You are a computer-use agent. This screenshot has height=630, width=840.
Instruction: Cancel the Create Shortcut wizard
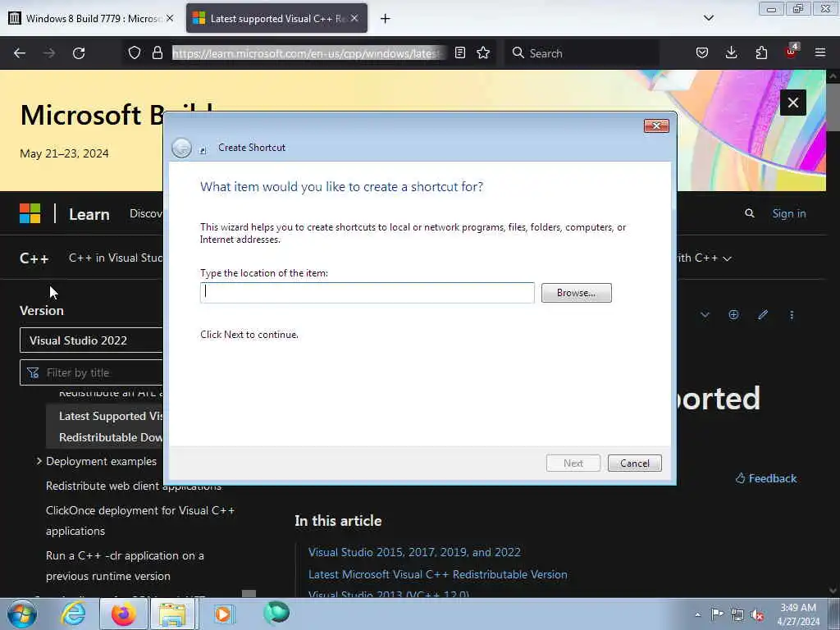tap(634, 463)
